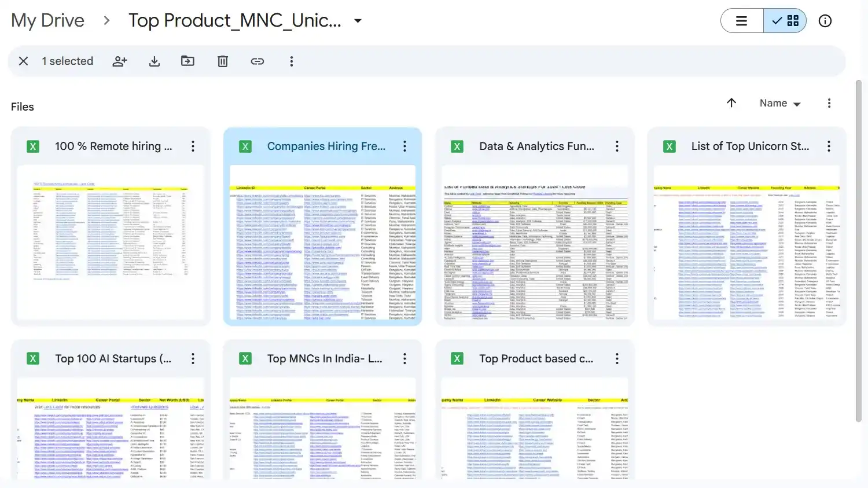
Task: Open options for Top Product based c... file
Action: coord(617,359)
